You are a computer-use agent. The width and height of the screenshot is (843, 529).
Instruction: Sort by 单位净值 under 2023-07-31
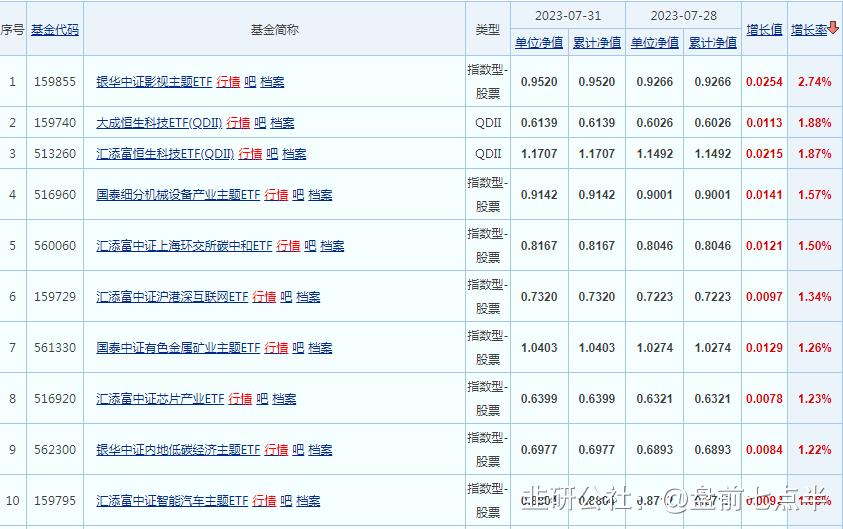point(539,42)
